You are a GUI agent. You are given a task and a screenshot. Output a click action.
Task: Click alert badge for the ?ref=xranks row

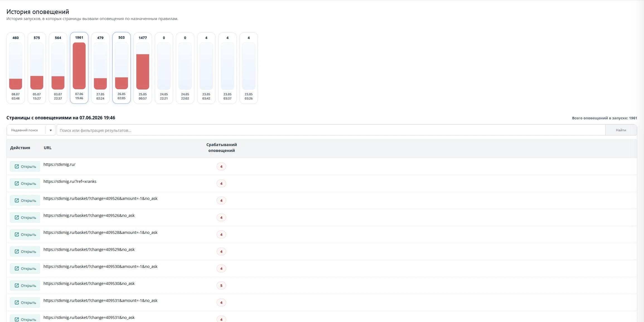tap(221, 183)
